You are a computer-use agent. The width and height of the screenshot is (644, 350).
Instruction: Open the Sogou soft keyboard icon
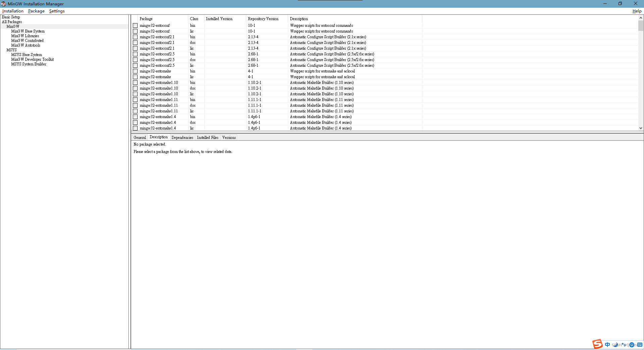[x=640, y=345]
